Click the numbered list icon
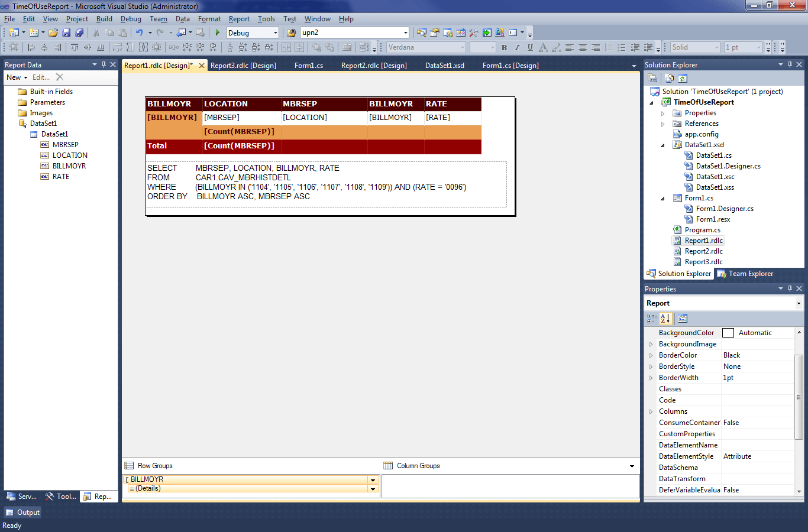Viewport: 808px width, 532px height. coord(609,47)
